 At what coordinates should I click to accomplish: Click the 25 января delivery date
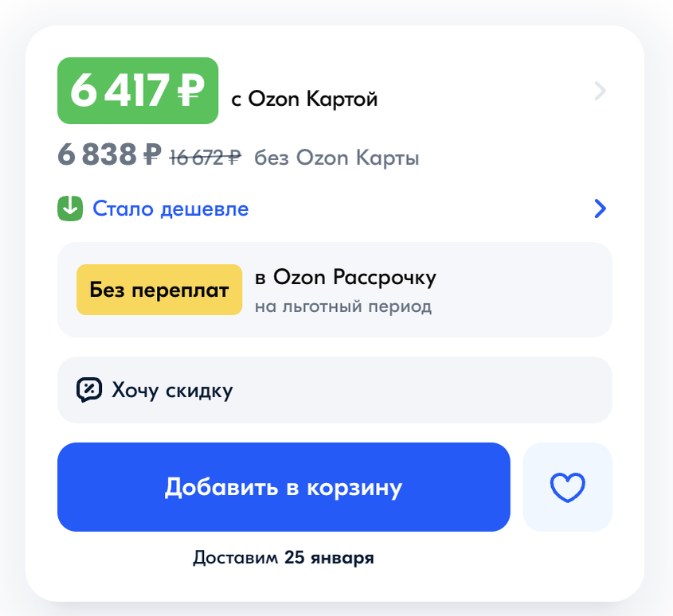pyautogui.click(x=329, y=558)
